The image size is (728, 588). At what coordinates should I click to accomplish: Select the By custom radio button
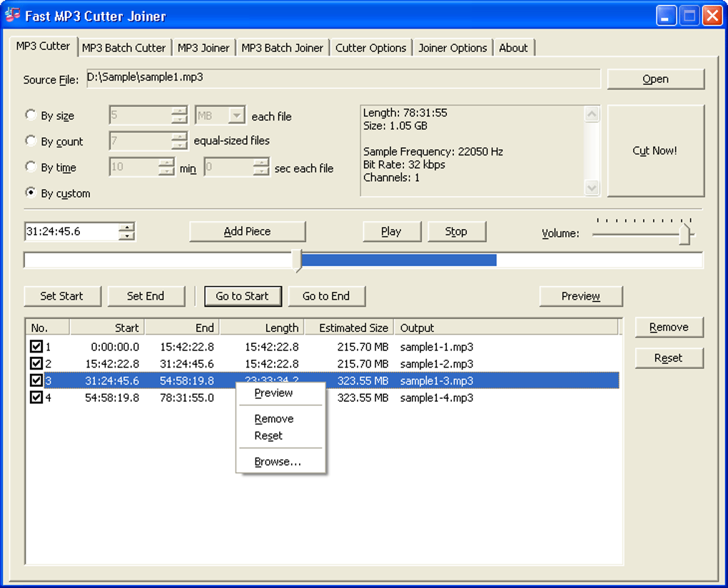click(31, 193)
